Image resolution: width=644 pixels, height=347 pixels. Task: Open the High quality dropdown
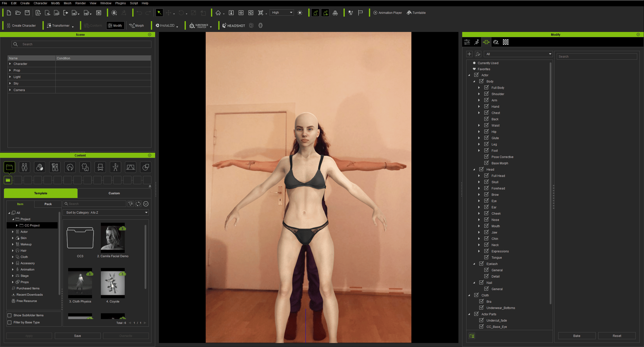(282, 13)
